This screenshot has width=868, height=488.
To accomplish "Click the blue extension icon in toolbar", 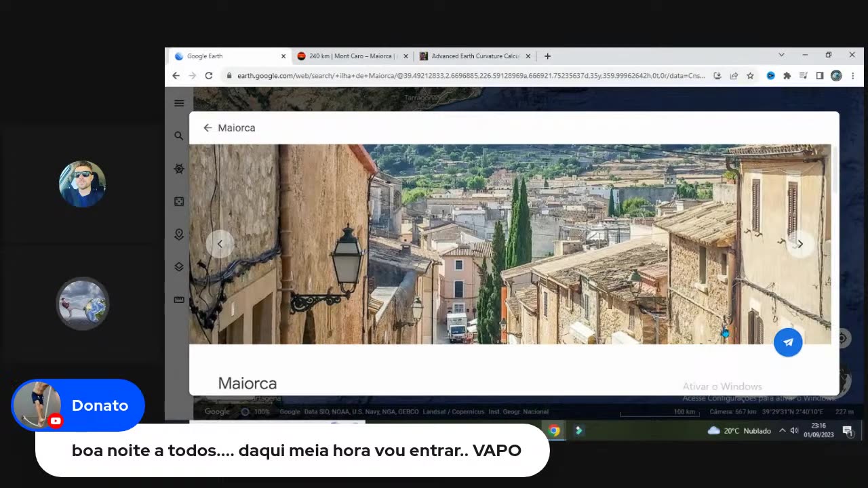I will pyautogui.click(x=770, y=76).
